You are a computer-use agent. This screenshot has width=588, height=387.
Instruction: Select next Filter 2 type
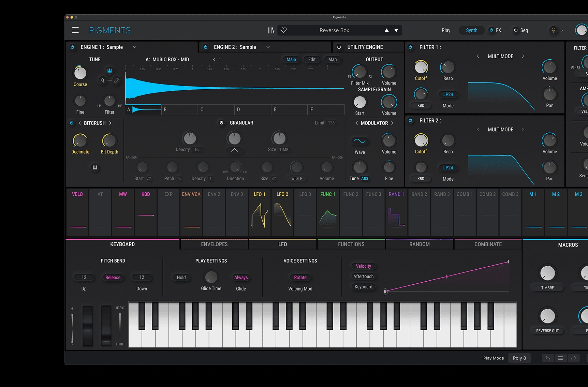coord(523,130)
